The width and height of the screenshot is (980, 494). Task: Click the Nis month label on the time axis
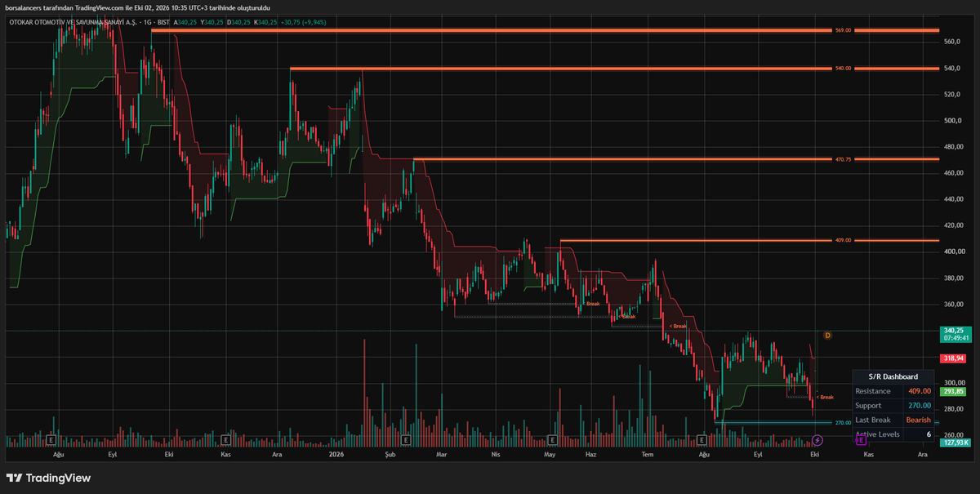coord(495,452)
